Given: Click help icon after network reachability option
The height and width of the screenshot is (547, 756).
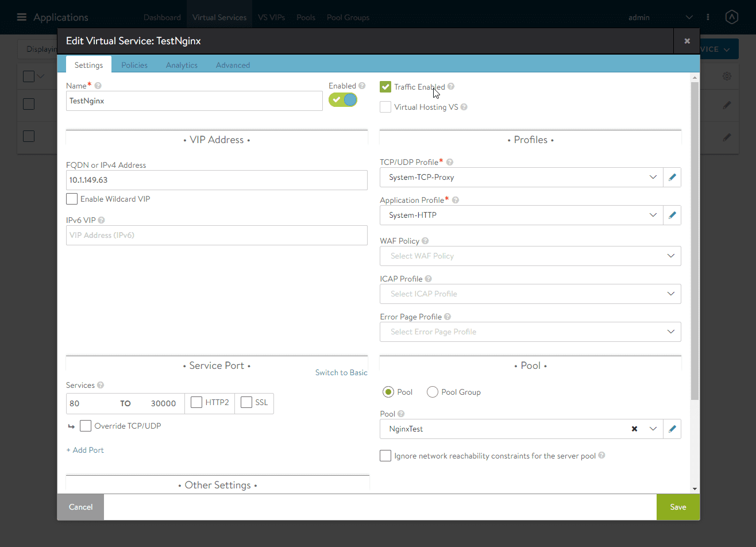Looking at the screenshot, I should click(x=601, y=456).
